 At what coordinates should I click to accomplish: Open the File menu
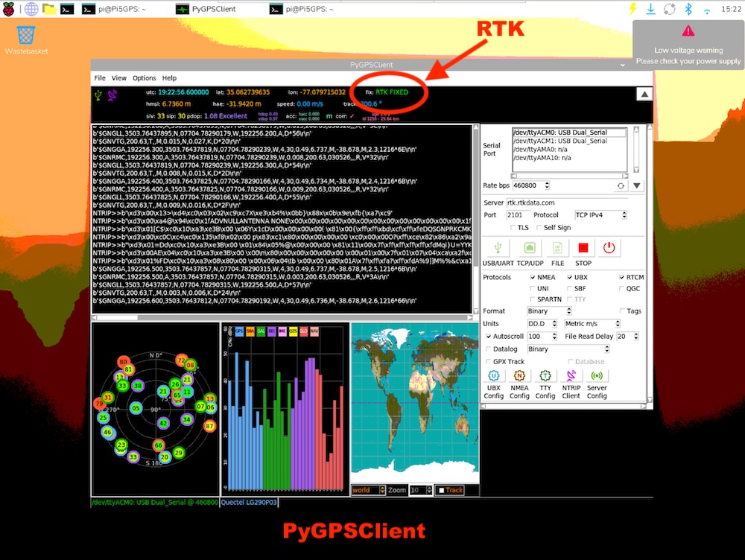click(x=100, y=78)
